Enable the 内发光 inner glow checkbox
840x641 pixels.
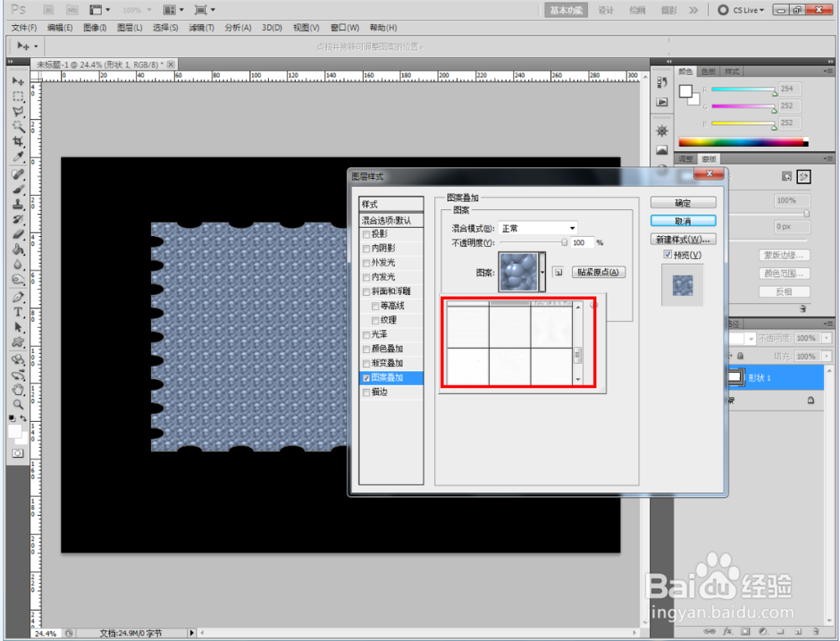[366, 277]
